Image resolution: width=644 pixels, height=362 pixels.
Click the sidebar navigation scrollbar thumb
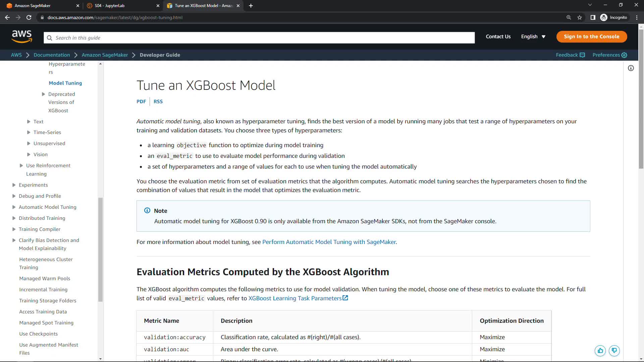(100, 250)
